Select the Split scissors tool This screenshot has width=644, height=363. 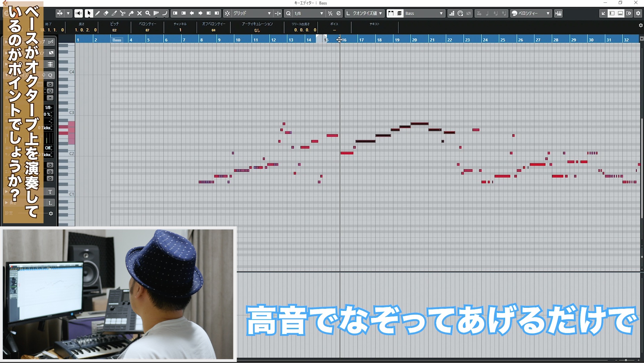pyautogui.click(x=123, y=13)
